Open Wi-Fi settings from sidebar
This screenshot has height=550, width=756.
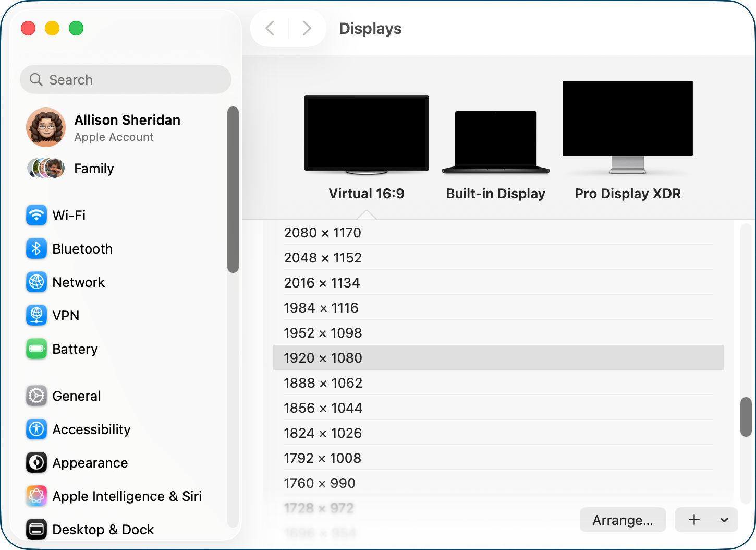[68, 215]
